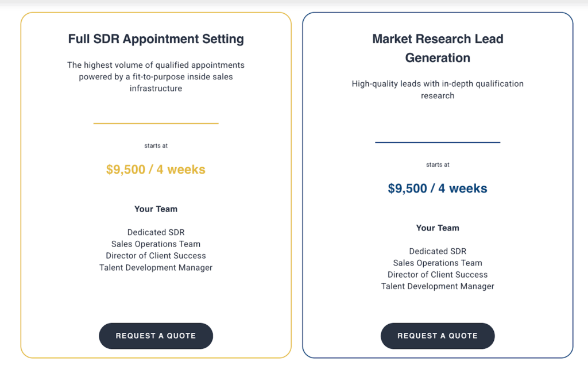Click Dedicated SDR in the Market Research card
This screenshot has width=588, height=373.
[438, 251]
